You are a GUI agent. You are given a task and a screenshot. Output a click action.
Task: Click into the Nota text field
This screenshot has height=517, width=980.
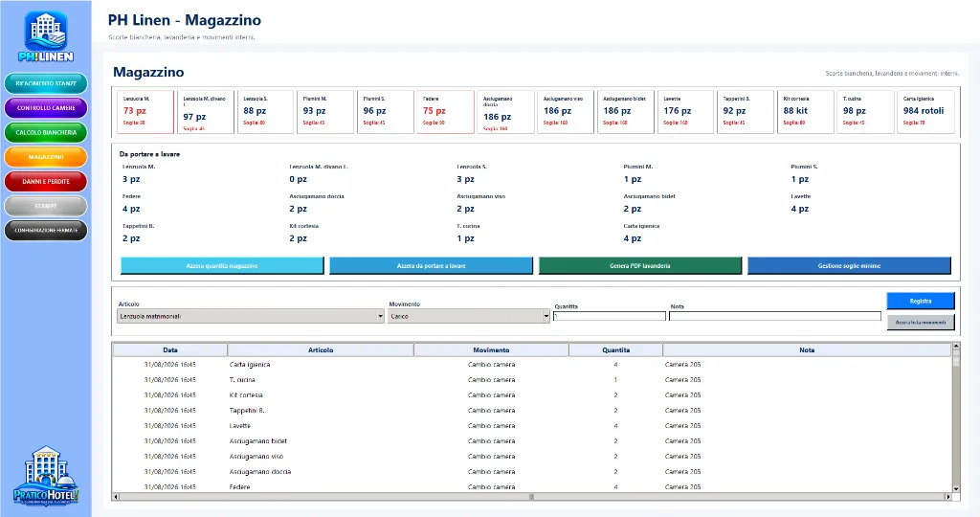pos(775,316)
